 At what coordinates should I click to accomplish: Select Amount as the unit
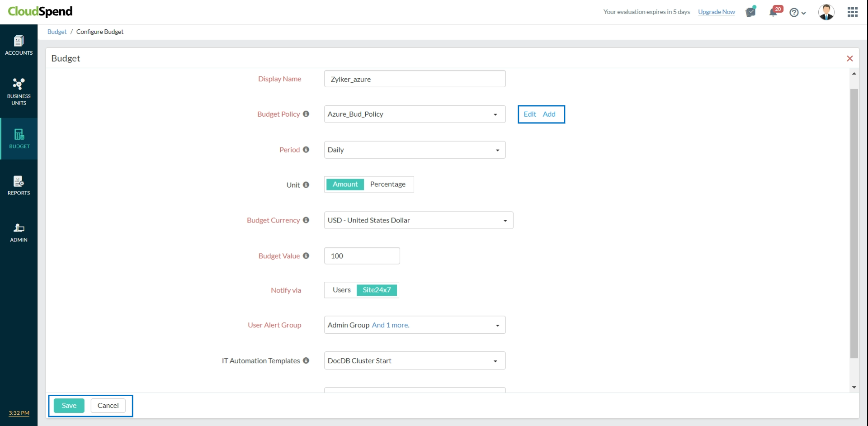[x=345, y=184]
